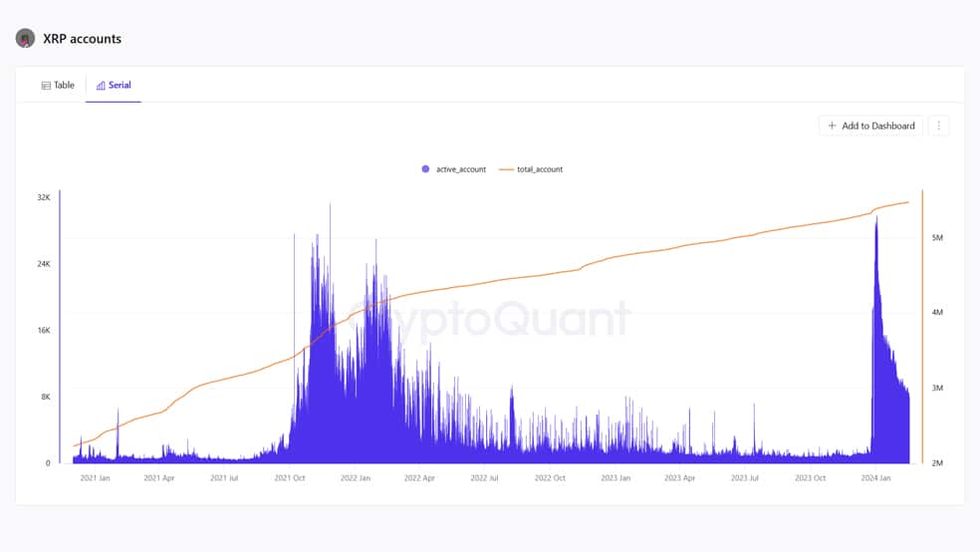
Task: Click the 2024 Jan axis label
Action: click(x=875, y=477)
